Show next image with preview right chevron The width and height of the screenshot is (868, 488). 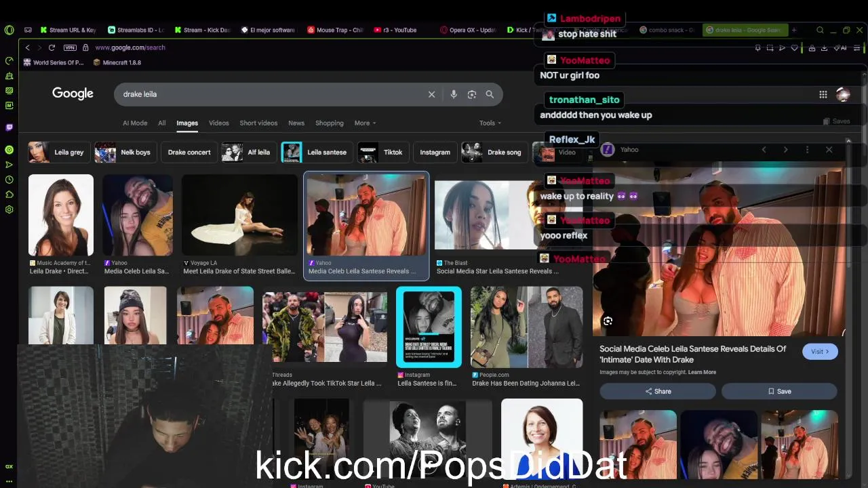(x=785, y=150)
